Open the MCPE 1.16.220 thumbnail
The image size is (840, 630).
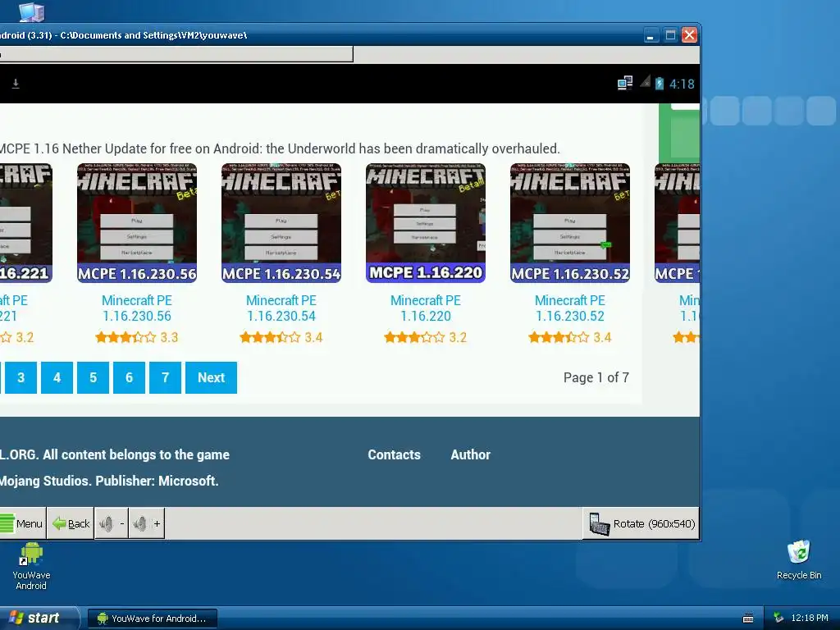(x=426, y=223)
